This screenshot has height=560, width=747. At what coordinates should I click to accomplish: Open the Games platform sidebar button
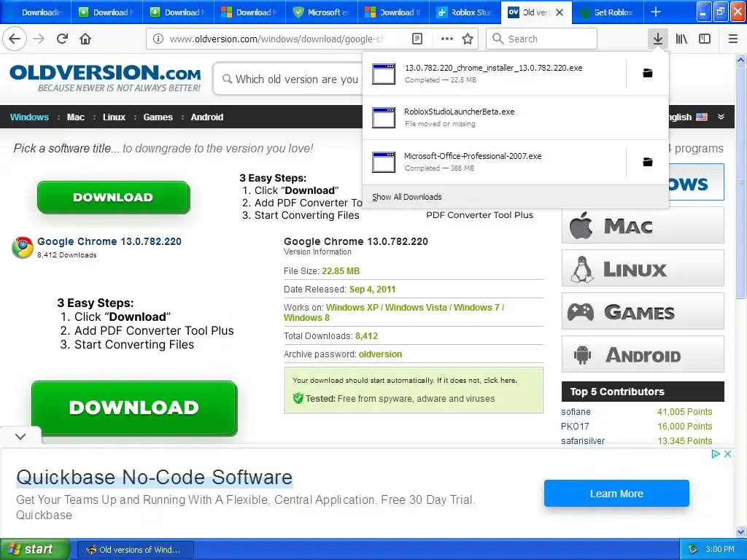(x=643, y=311)
